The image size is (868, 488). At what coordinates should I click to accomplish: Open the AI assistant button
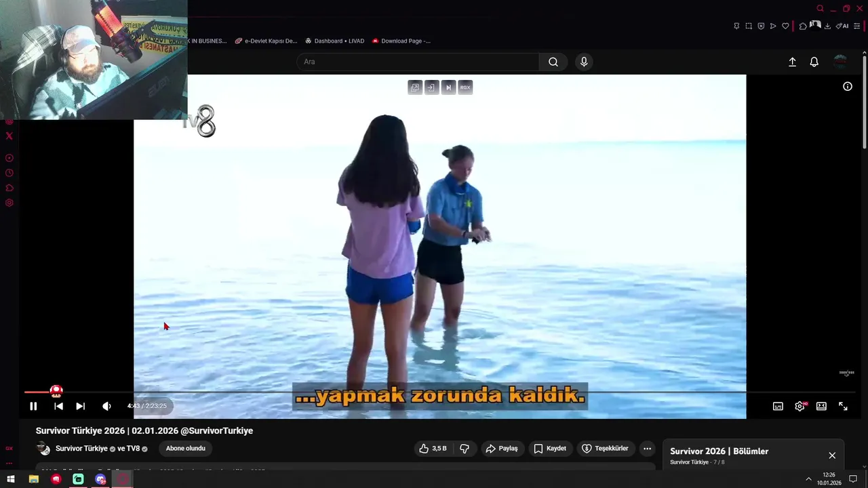coord(842,26)
